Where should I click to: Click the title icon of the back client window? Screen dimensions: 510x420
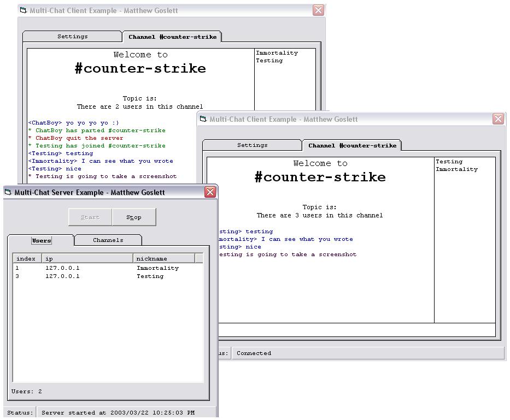(x=24, y=10)
